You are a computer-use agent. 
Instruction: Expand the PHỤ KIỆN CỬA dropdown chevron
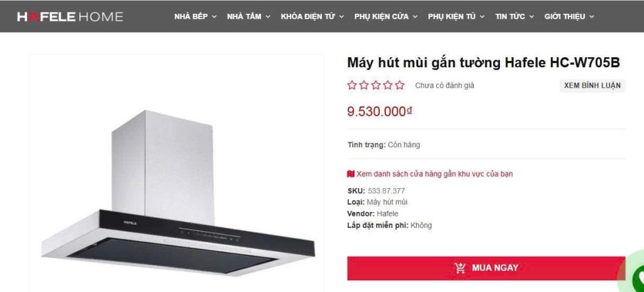coord(415,17)
